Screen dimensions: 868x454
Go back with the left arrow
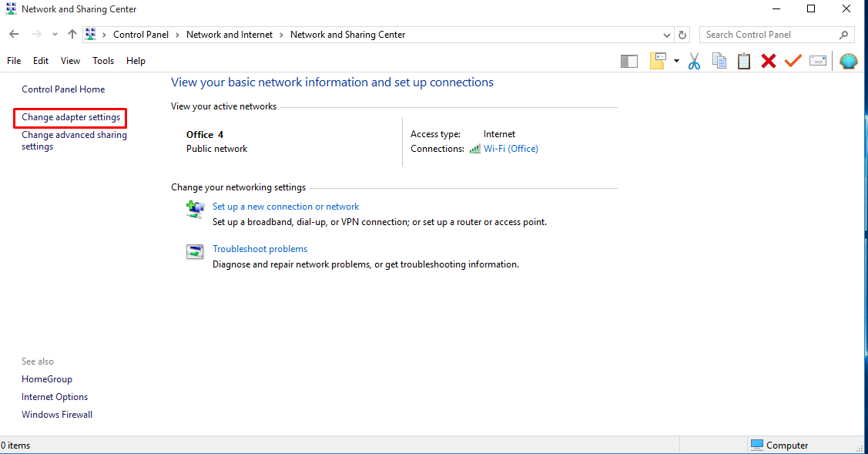pos(14,35)
